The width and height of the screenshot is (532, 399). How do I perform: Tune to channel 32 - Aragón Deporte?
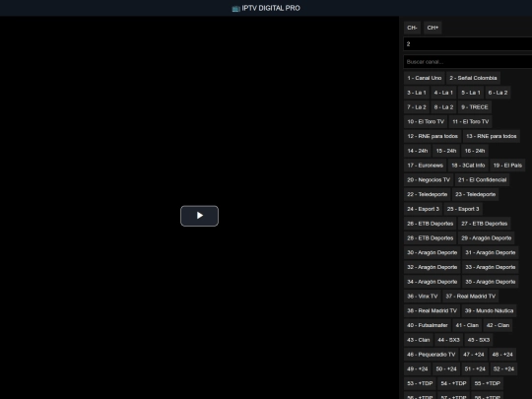point(432,268)
